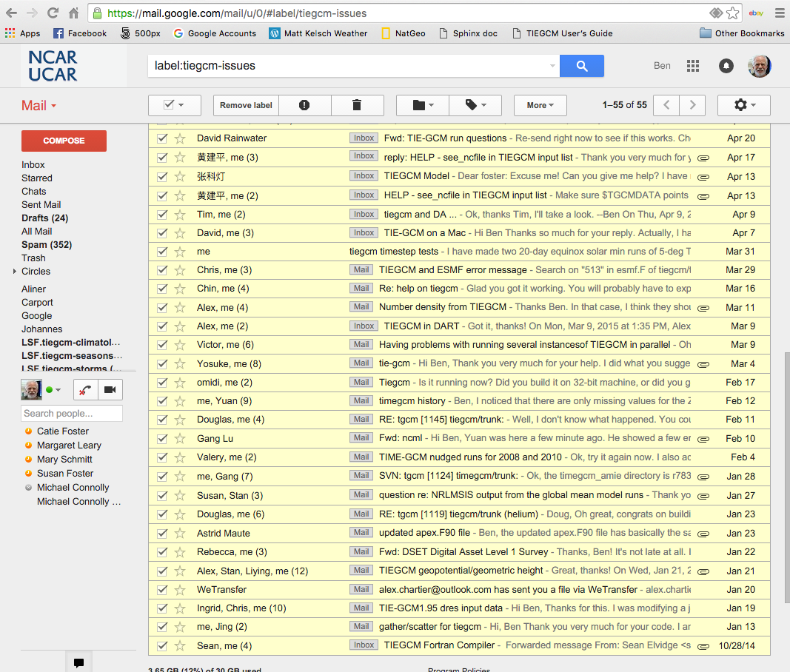Star the David Rainwater email
This screenshot has height=672, width=790.
tap(180, 138)
